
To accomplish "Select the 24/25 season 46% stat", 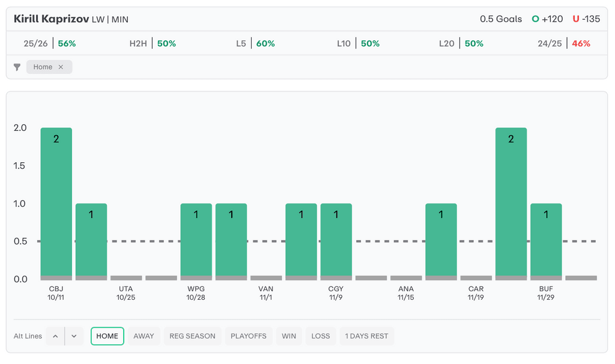I will pos(564,44).
